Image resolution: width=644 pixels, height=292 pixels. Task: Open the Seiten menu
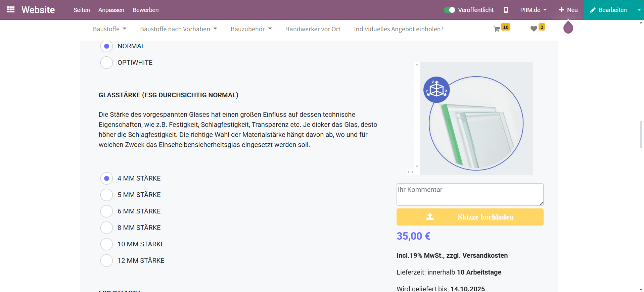82,10
